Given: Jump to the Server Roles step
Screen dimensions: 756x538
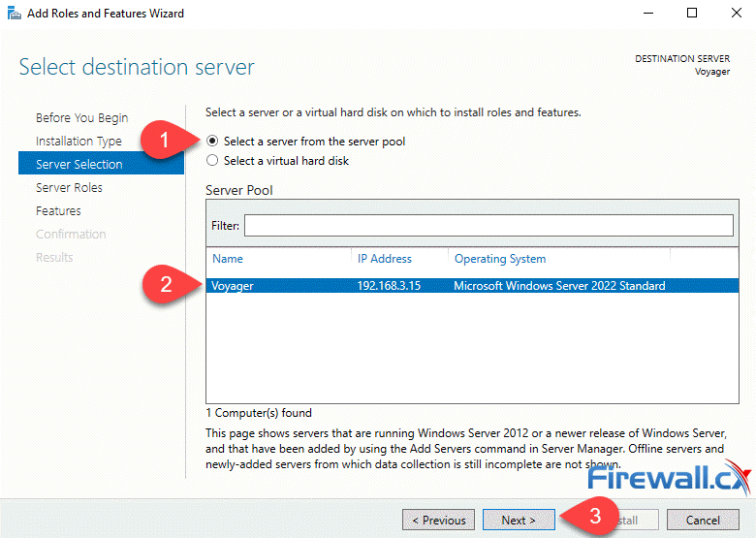Looking at the screenshot, I should pyautogui.click(x=69, y=187).
